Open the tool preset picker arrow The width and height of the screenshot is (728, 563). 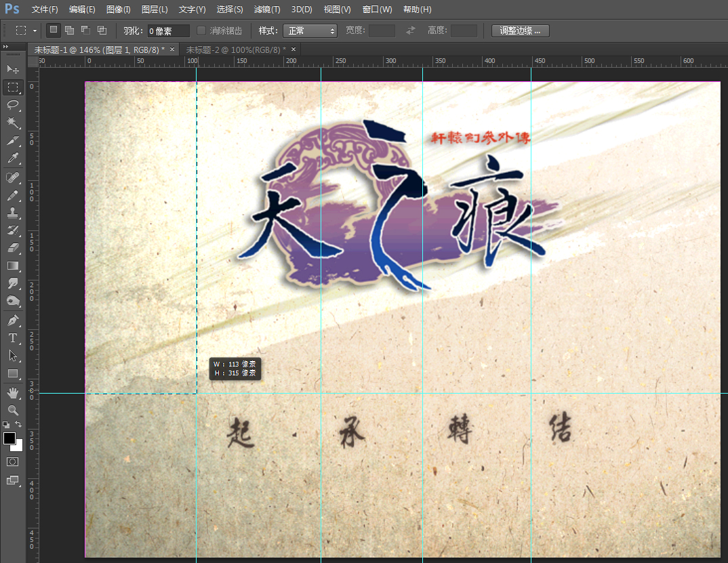point(35,30)
